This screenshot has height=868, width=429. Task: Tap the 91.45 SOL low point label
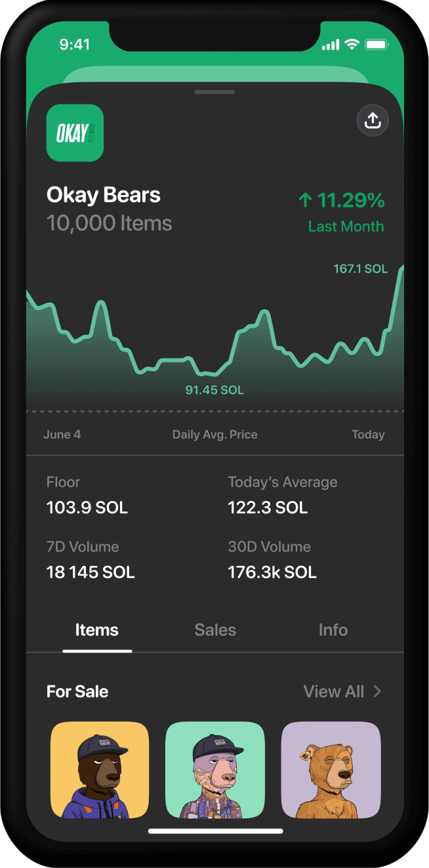click(214, 390)
